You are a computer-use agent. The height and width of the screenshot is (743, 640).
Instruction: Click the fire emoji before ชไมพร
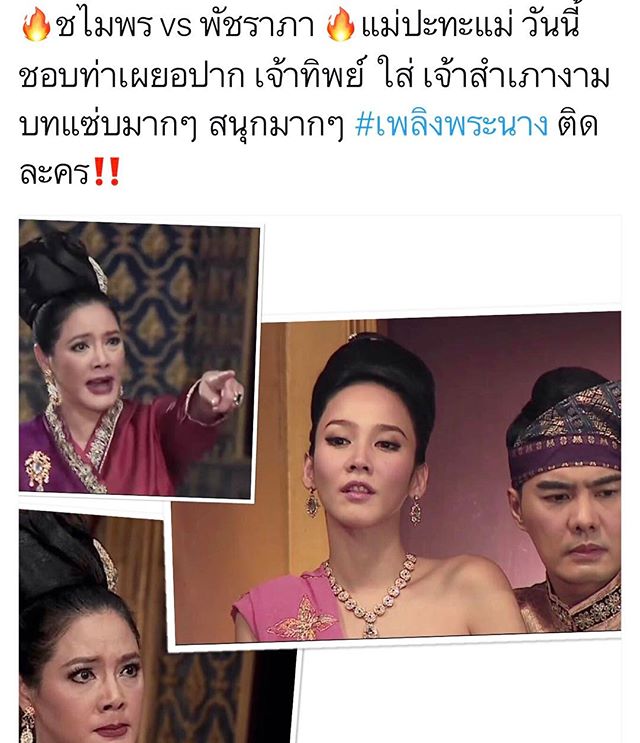[x=36, y=24]
